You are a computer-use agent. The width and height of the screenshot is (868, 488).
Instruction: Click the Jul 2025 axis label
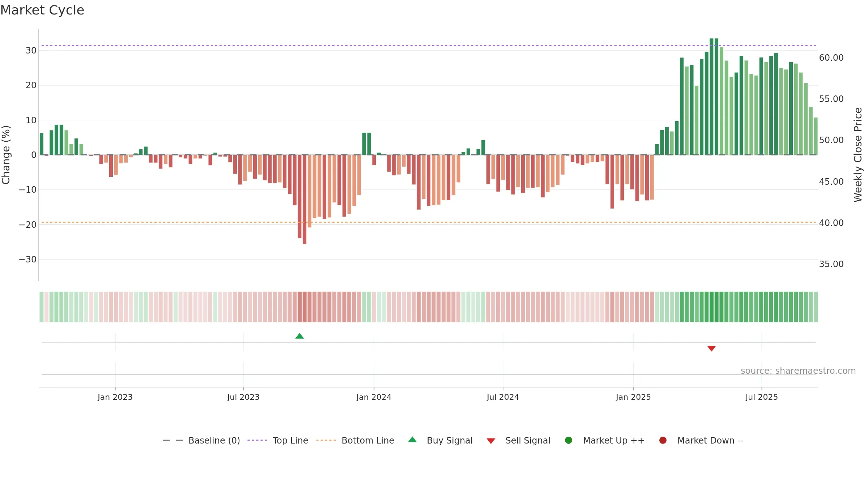click(x=762, y=397)
